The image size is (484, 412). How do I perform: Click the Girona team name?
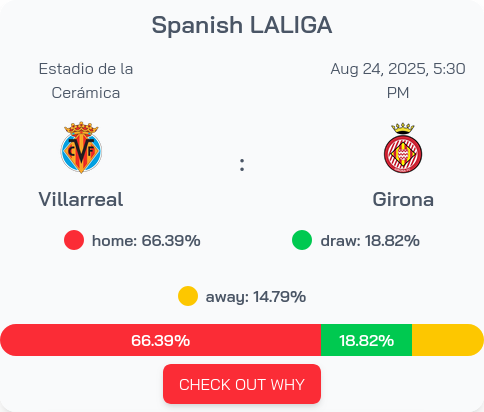pos(403,199)
